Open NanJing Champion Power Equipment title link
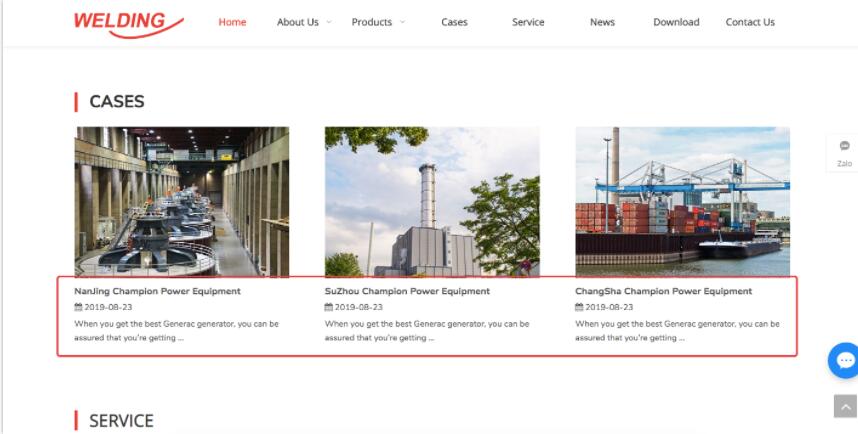 tap(157, 291)
